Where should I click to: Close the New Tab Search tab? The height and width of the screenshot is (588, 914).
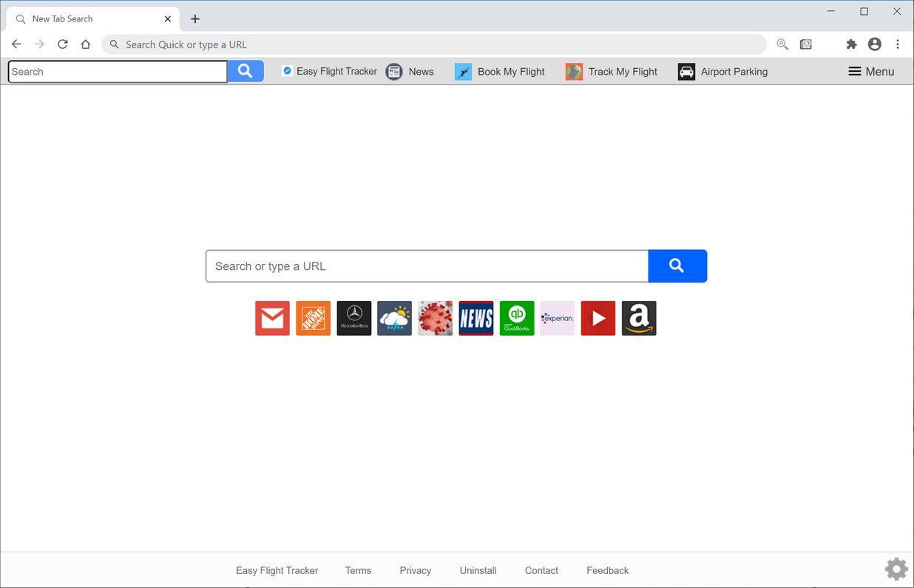point(168,18)
